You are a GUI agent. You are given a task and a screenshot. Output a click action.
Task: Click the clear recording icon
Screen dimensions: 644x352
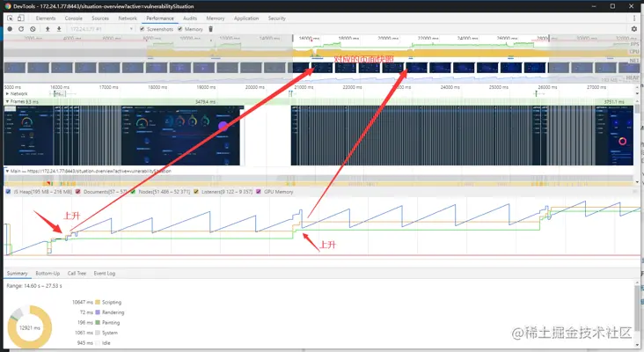(33, 29)
